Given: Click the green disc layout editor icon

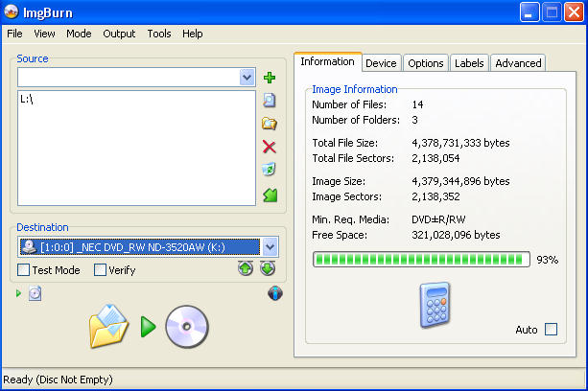Looking at the screenshot, I should click(x=270, y=195).
